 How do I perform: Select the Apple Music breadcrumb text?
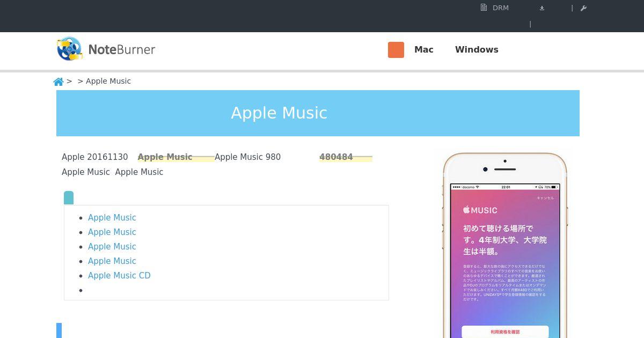[108, 81]
